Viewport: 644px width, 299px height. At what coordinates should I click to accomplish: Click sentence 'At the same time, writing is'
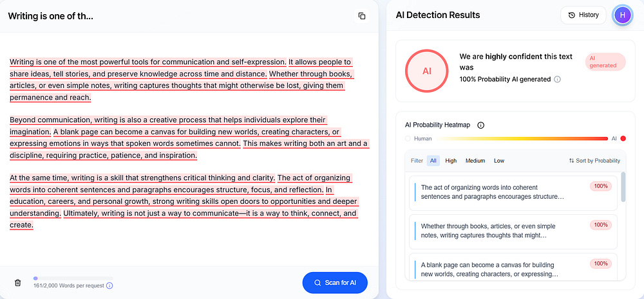tap(142, 178)
